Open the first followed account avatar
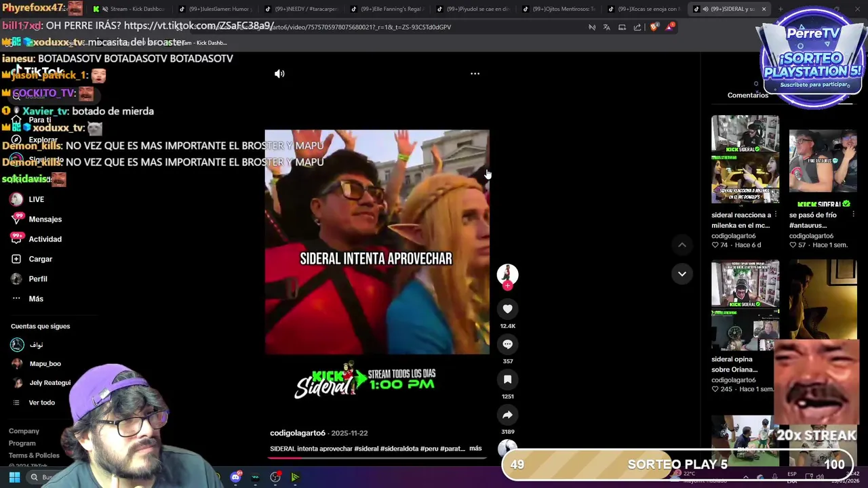Viewport: 868px width, 488px height. (17, 345)
